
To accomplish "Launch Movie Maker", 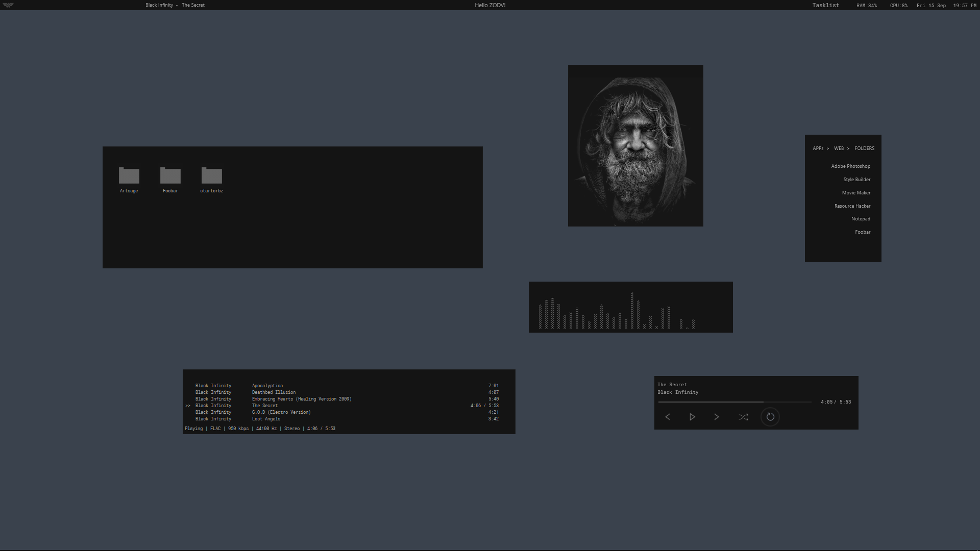I will click(x=856, y=193).
